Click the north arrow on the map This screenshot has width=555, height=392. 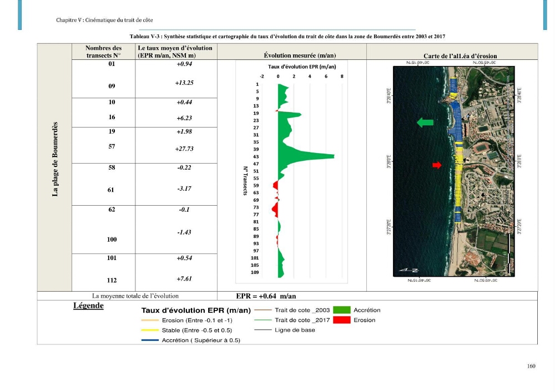pyautogui.click(x=409, y=270)
